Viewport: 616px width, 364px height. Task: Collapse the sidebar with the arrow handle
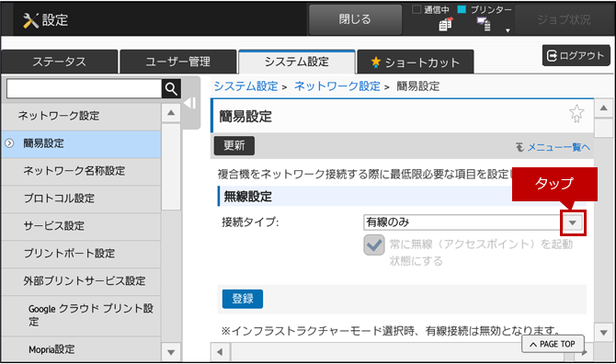pyautogui.click(x=190, y=103)
